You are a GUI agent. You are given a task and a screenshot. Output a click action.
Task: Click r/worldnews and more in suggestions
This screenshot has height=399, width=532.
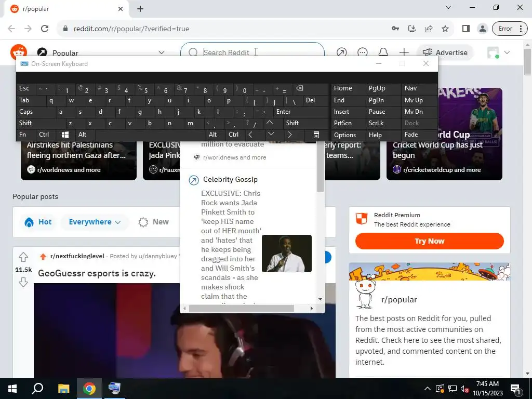[x=234, y=157]
